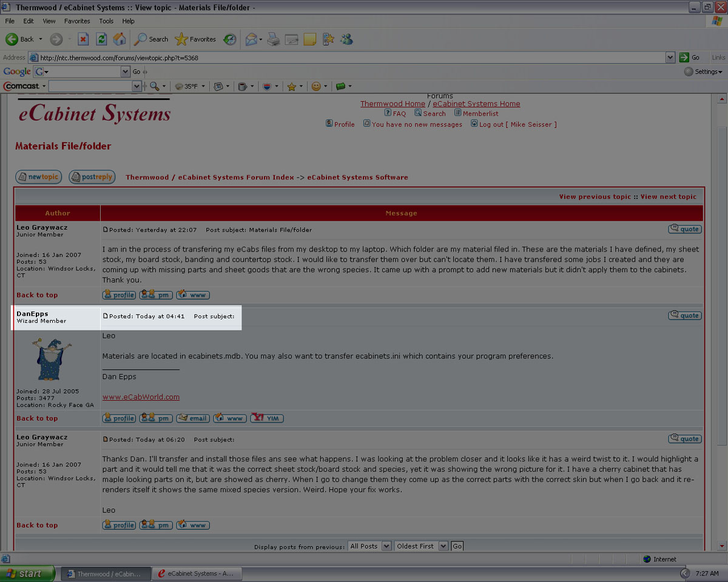Click the 35°F weather icon

pos(179,86)
